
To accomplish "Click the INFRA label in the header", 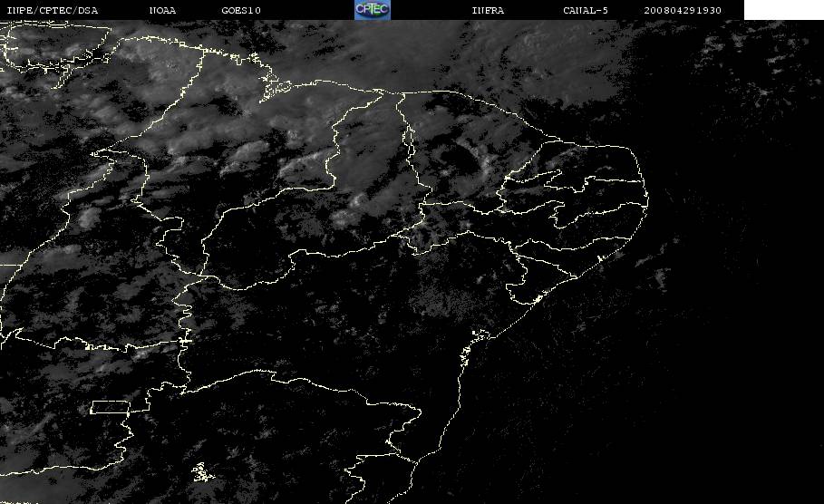I will point(489,10).
